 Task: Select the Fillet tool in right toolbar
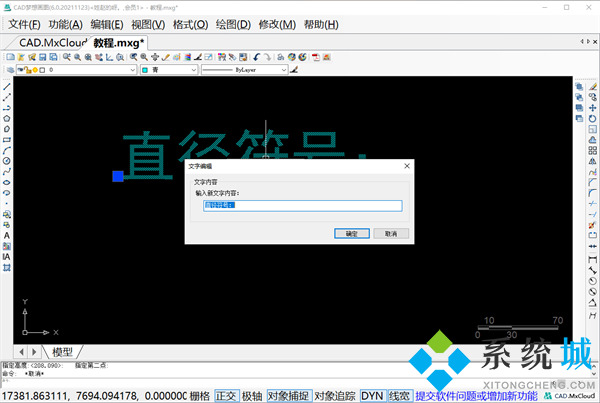(x=592, y=193)
